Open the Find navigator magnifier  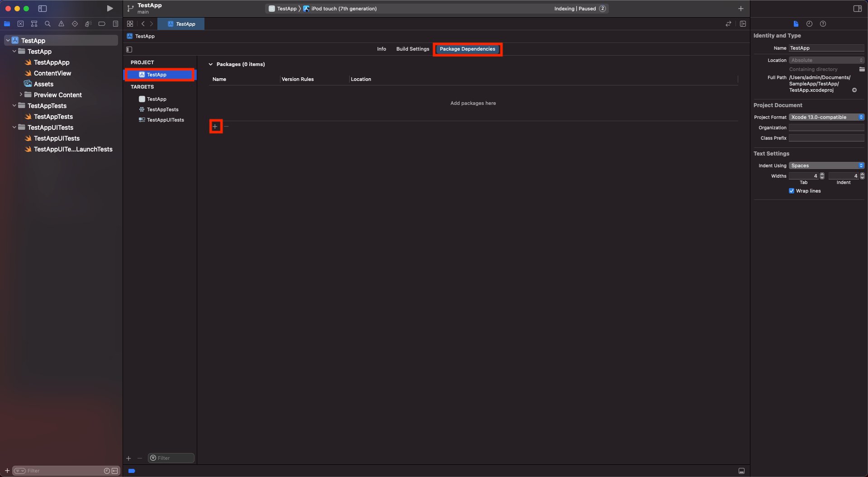click(47, 24)
